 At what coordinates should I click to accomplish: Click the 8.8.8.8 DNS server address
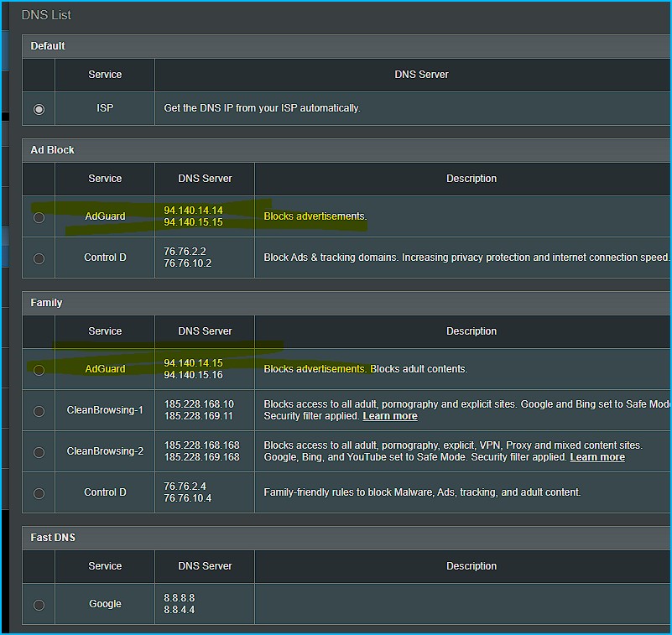point(180,598)
